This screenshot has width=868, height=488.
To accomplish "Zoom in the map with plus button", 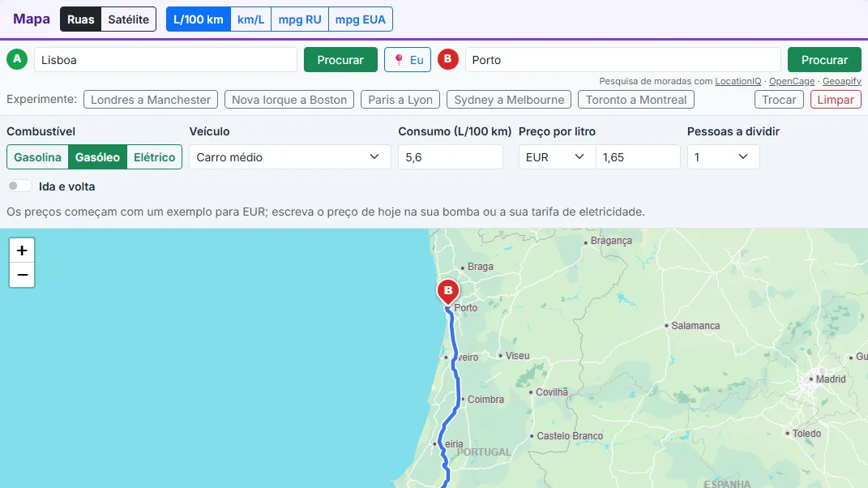I will (22, 250).
